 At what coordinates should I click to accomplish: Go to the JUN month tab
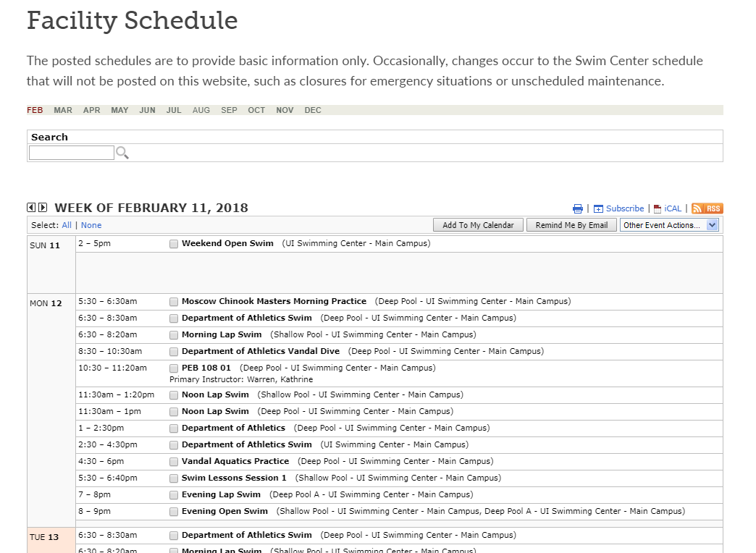pos(148,110)
